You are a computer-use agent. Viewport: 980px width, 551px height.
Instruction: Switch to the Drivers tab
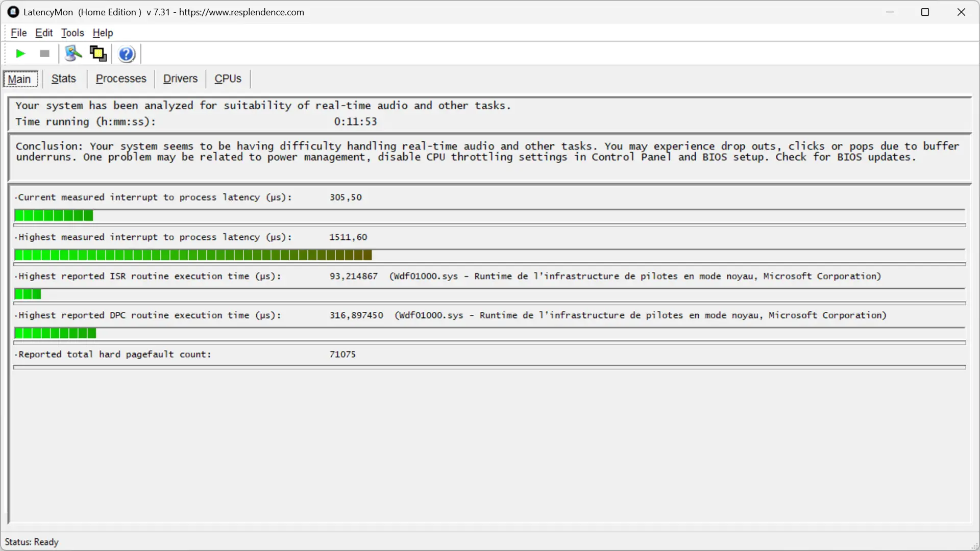point(180,79)
